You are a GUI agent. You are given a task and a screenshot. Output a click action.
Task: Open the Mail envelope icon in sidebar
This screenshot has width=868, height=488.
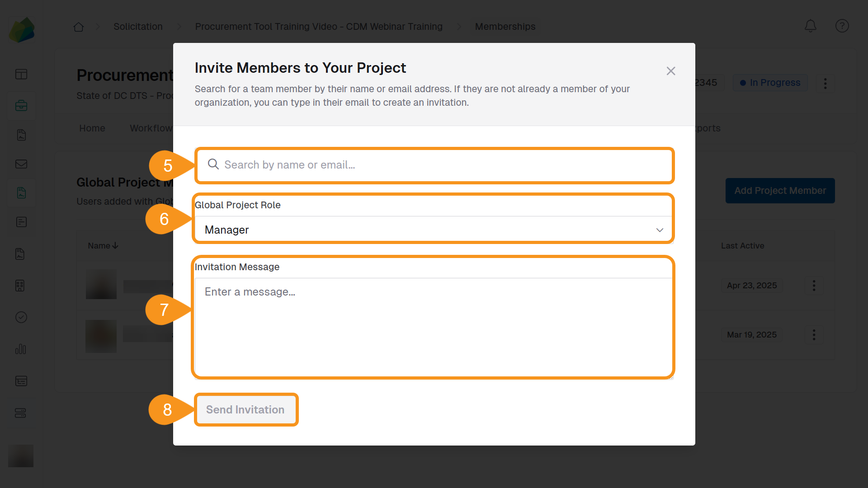21,164
